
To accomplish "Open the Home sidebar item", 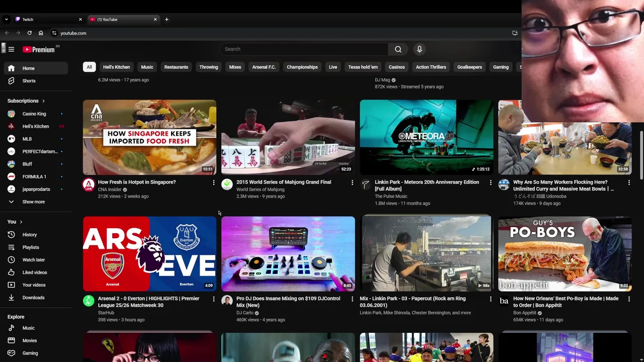I will [x=35, y=68].
